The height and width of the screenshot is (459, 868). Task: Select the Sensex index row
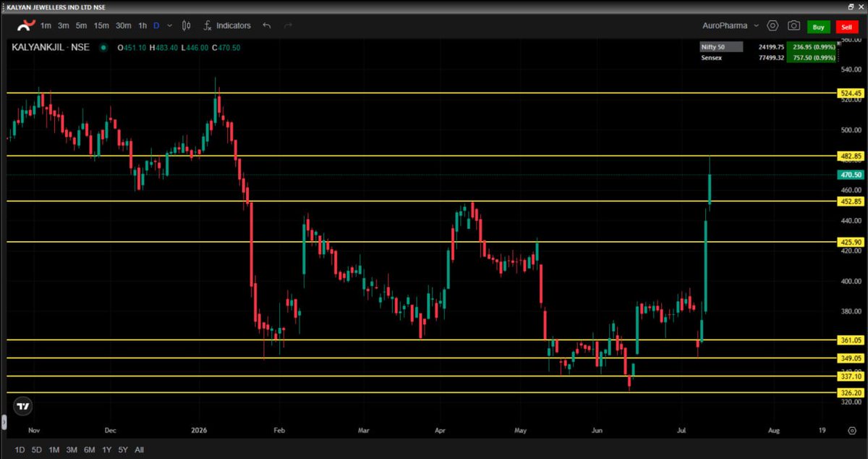pyautogui.click(x=767, y=57)
